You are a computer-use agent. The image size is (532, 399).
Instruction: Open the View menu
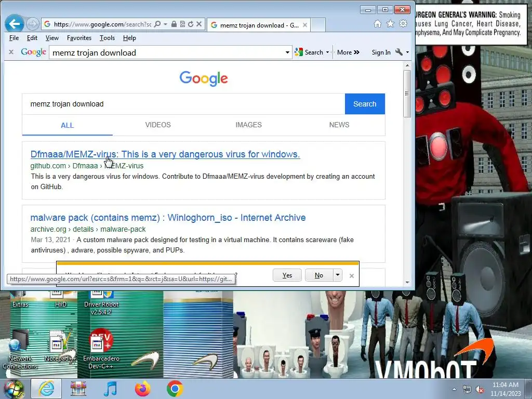tap(52, 38)
